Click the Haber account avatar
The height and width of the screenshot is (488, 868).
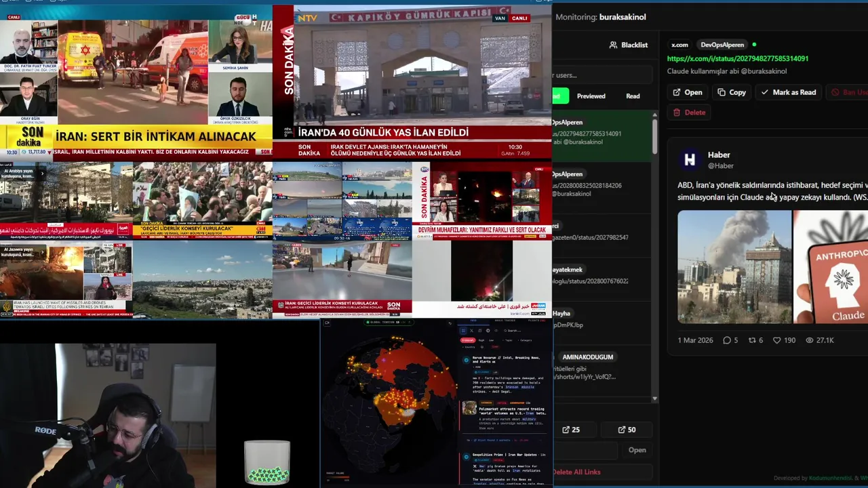pos(690,160)
